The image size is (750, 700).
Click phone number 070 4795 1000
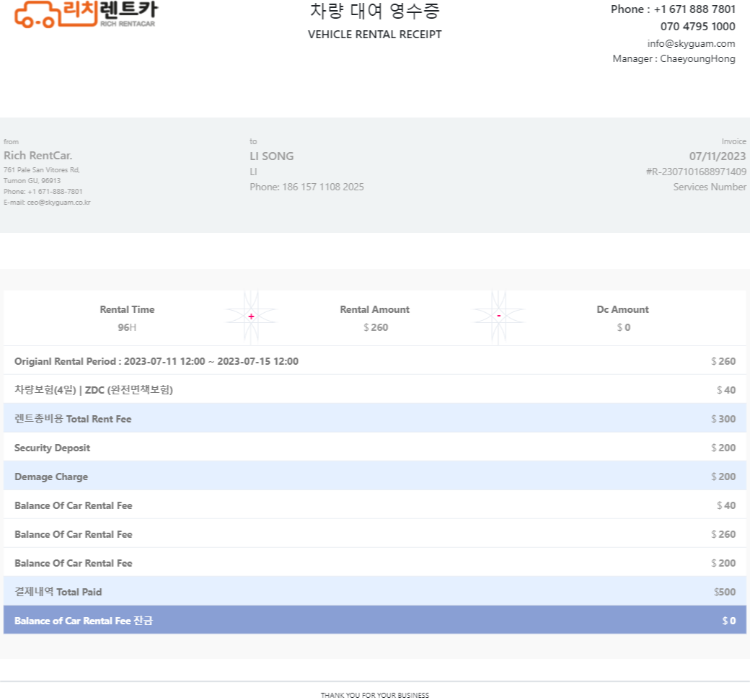click(698, 26)
